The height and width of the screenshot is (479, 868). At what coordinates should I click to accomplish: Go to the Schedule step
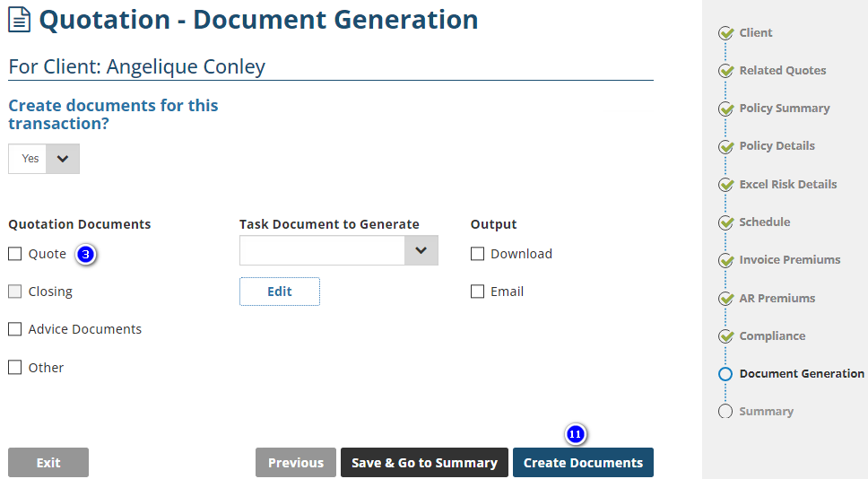(764, 222)
